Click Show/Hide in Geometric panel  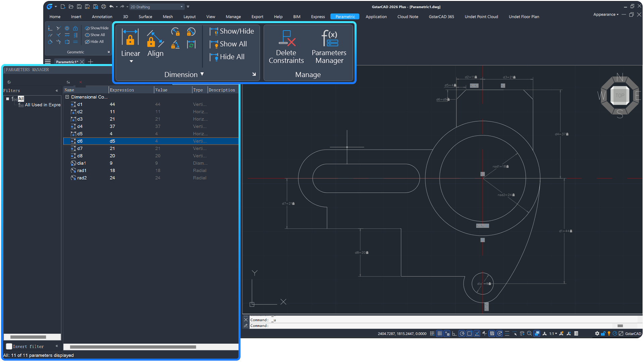tap(97, 28)
